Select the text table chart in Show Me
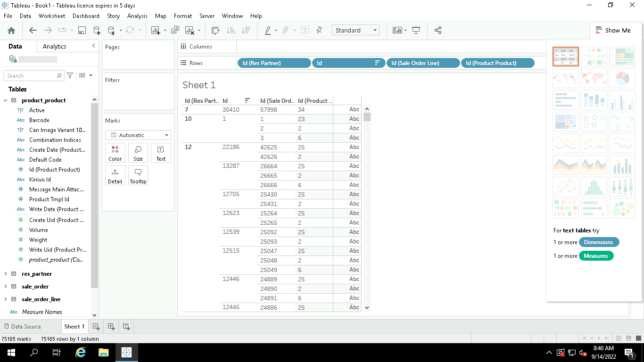The height and width of the screenshot is (362, 644). (x=566, y=57)
